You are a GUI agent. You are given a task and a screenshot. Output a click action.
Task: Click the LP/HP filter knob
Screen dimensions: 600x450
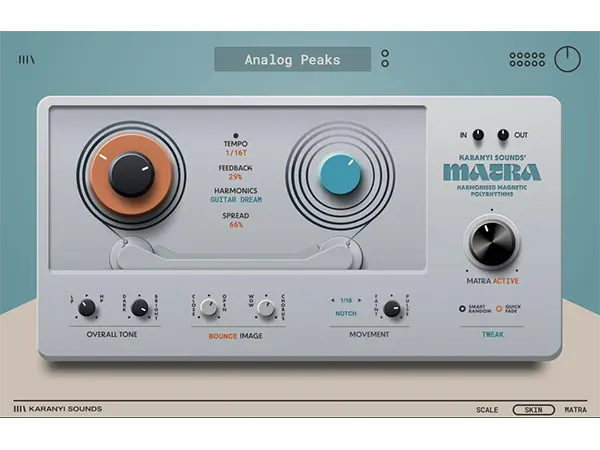click(x=87, y=308)
